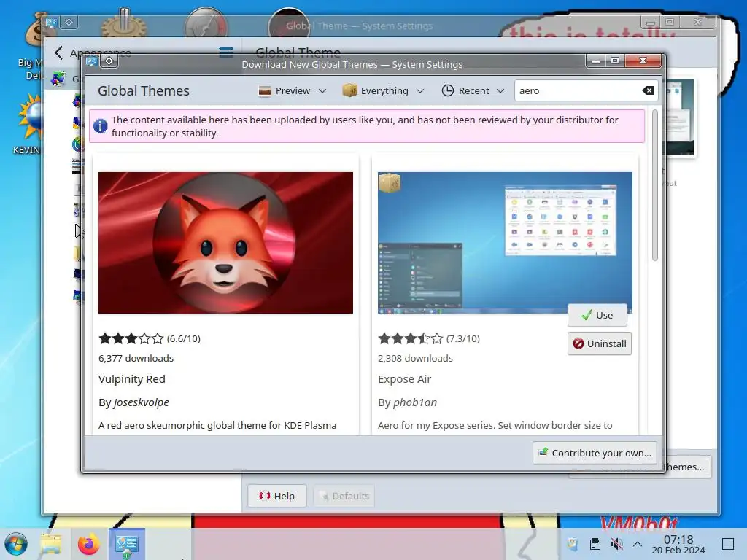Click the dialog pin-on-all-desktops diamond icon

(109, 61)
